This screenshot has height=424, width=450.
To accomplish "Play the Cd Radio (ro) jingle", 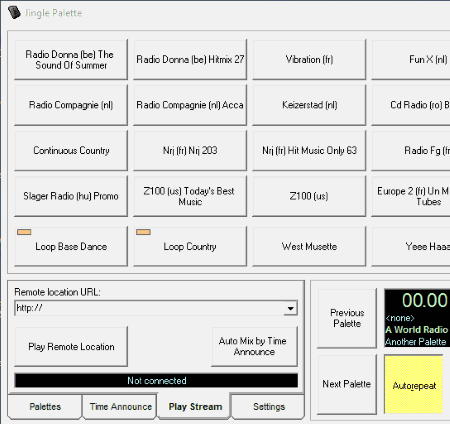I will click(x=411, y=105).
